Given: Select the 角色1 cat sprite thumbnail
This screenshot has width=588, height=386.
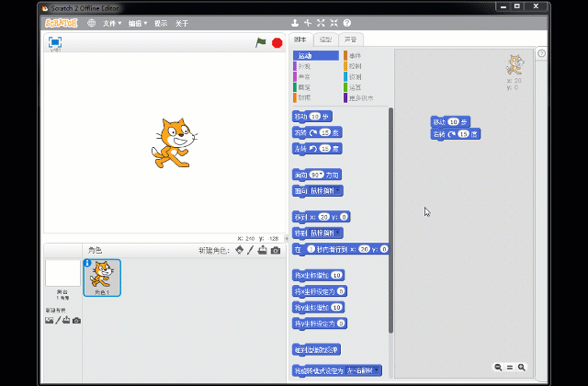Looking at the screenshot, I should (x=102, y=278).
